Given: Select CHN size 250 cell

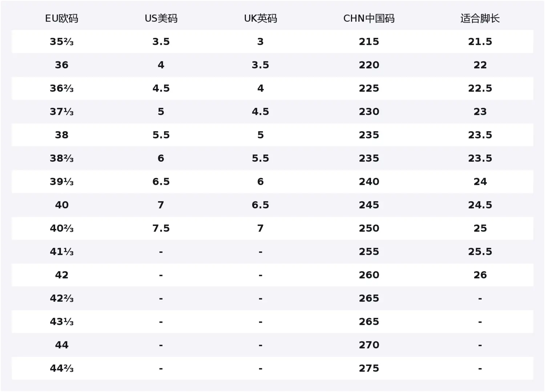Looking at the screenshot, I should point(369,229).
